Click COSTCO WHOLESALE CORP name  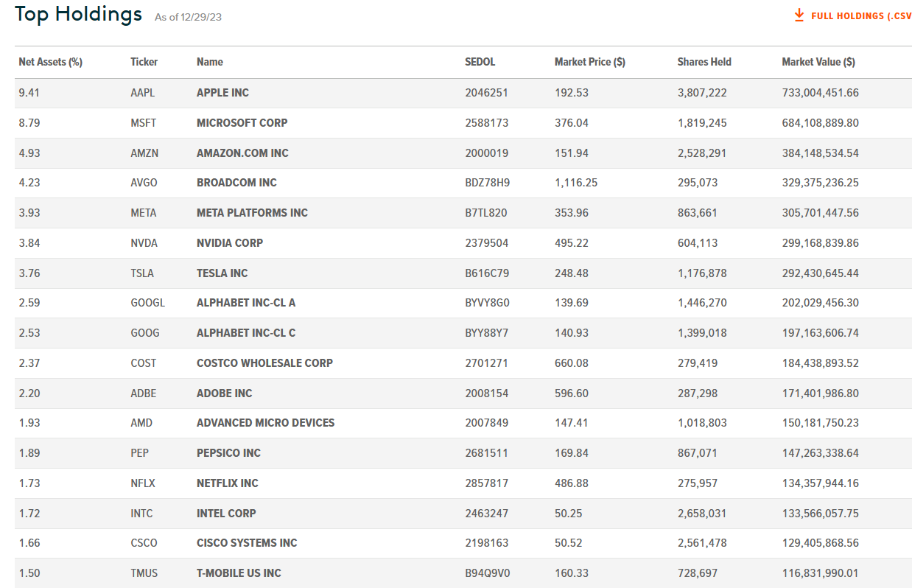pyautogui.click(x=264, y=363)
